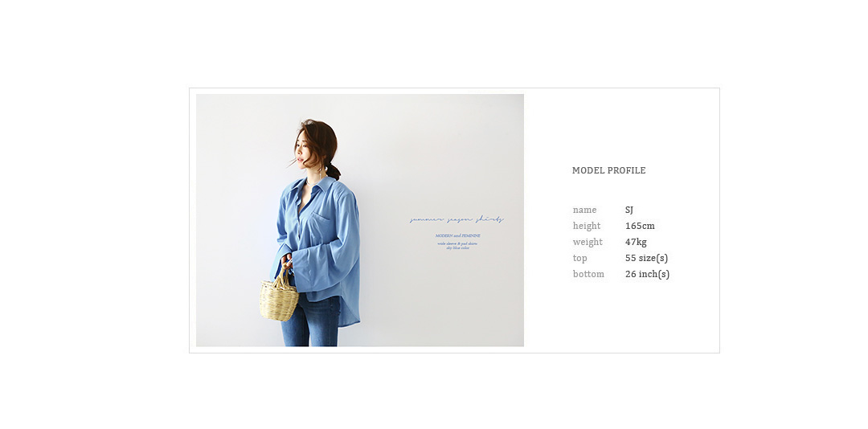Click the 'height' label in profile
This screenshot has width=868, height=429.
pos(587,226)
